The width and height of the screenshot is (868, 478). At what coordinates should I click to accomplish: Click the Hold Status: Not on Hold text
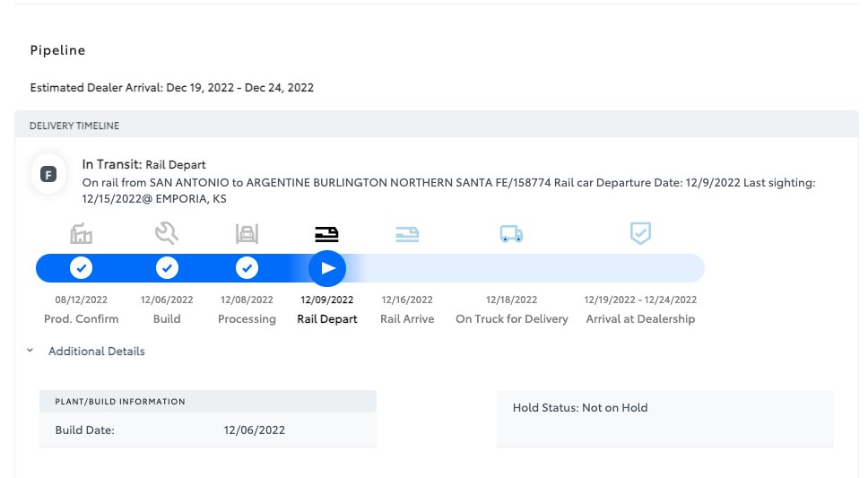(580, 408)
